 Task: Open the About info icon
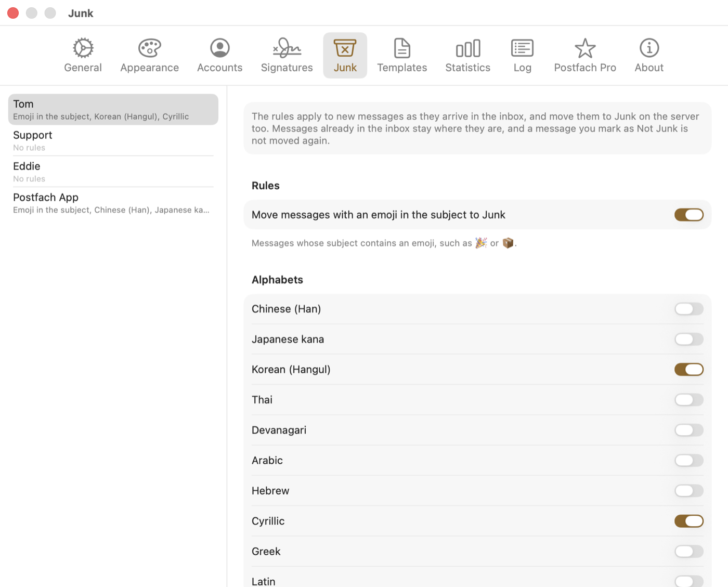649,48
